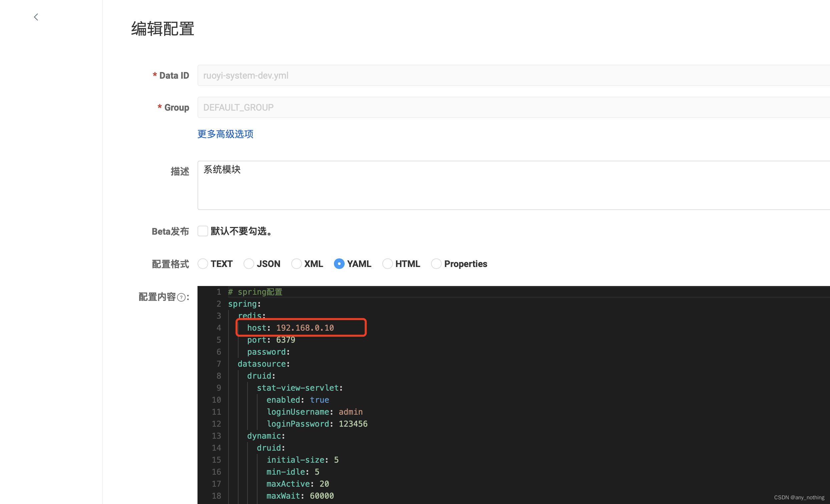
Task: Enable the Beta发布 checkbox
Action: pos(203,231)
